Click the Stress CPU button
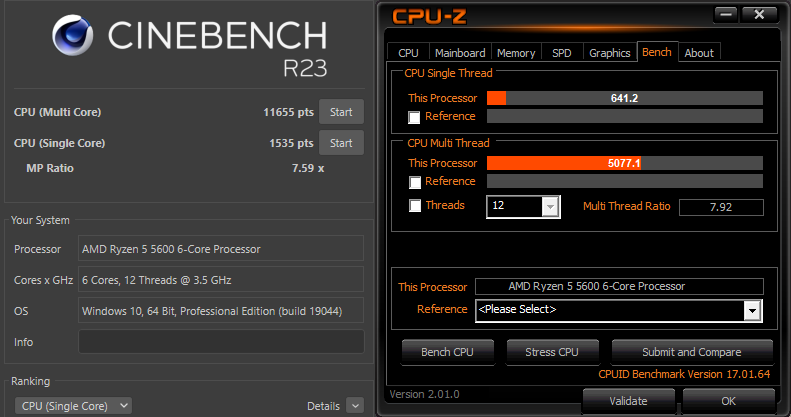This screenshot has width=791, height=417. [x=552, y=352]
